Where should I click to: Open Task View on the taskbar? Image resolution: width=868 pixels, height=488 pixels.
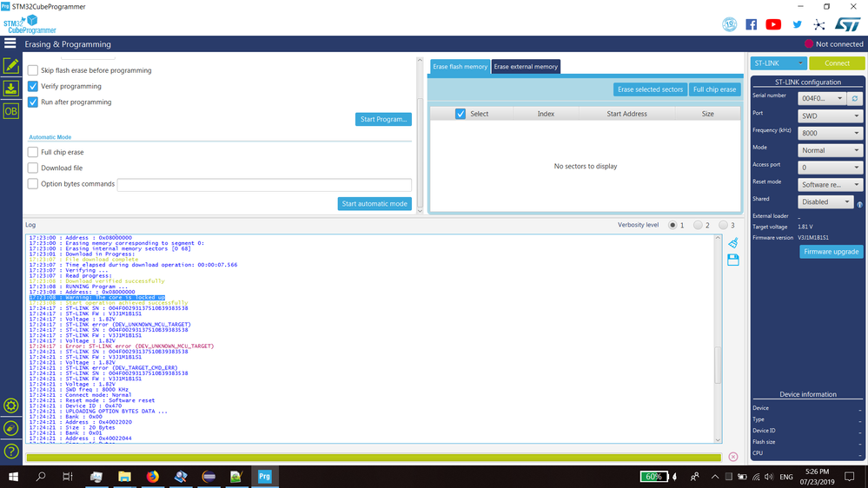click(68, 477)
